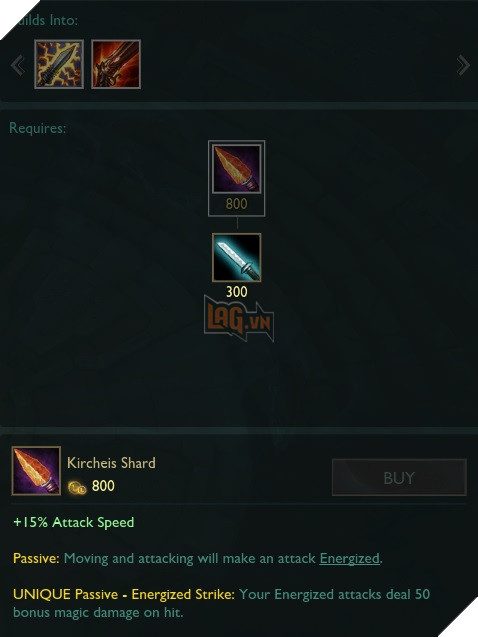Select the red Rapid Firecannon item icon
Image resolution: width=478 pixels, height=637 pixels.
116,64
